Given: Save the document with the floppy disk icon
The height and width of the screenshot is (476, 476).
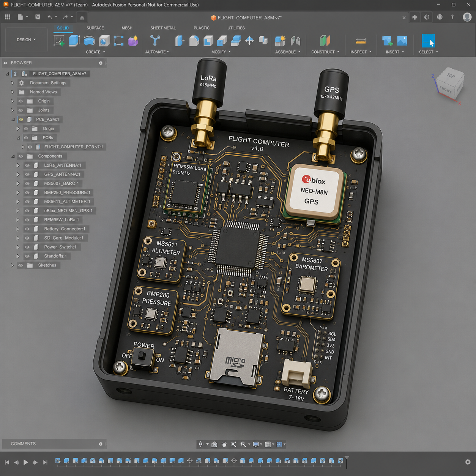Looking at the screenshot, I should (x=38, y=17).
